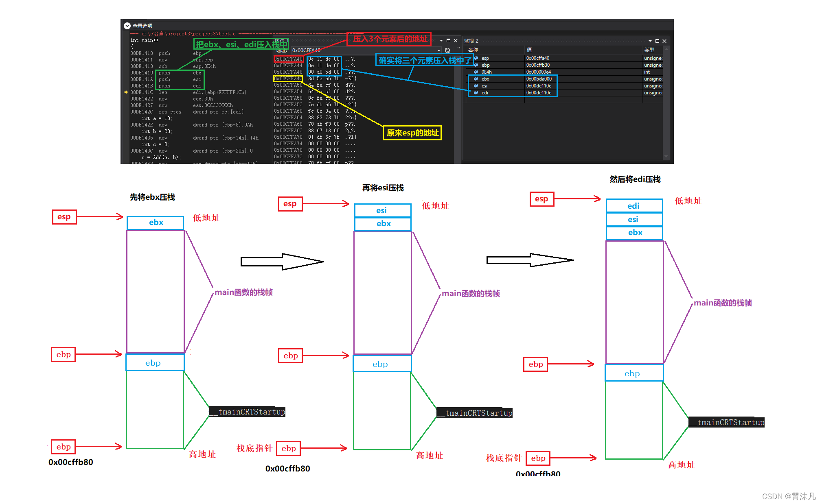Click the 值 column header

coord(529,50)
